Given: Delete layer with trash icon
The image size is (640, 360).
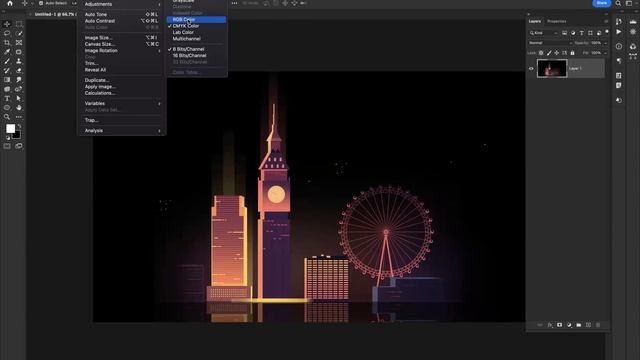Looking at the screenshot, I should (598, 325).
